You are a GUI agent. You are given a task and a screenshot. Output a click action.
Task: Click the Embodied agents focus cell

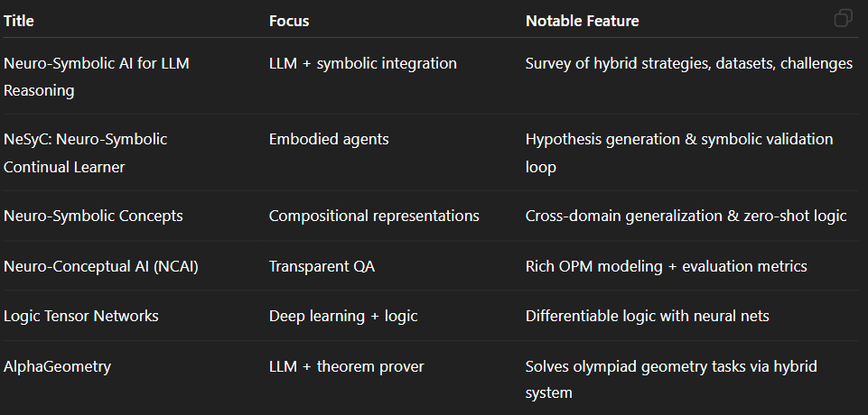[329, 139]
